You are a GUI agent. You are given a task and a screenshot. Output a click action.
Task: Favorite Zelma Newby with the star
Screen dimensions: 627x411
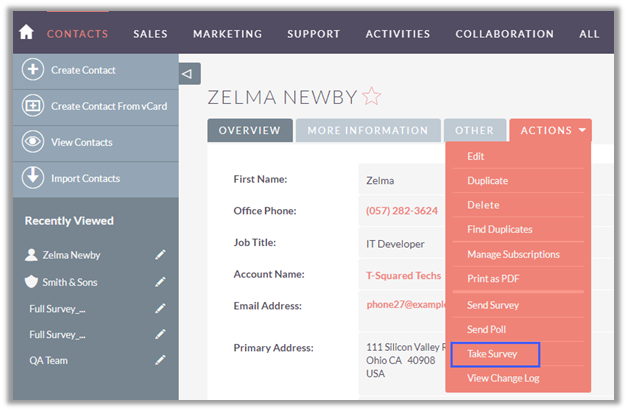click(x=372, y=97)
